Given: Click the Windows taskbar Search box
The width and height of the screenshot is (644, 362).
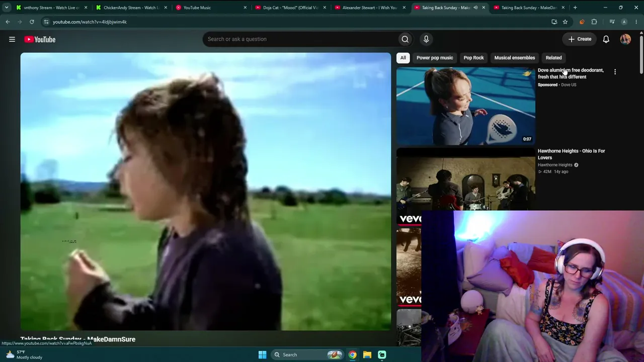Looking at the screenshot, I should tap(307, 354).
